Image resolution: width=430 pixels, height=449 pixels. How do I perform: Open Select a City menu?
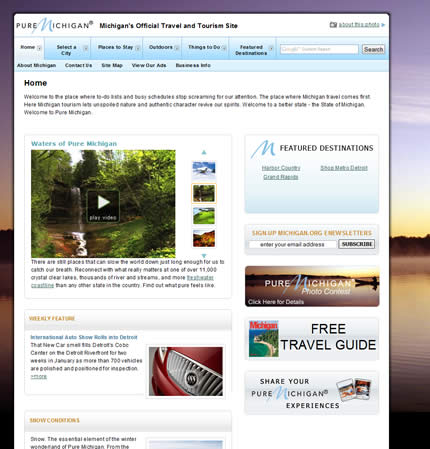pos(66,50)
